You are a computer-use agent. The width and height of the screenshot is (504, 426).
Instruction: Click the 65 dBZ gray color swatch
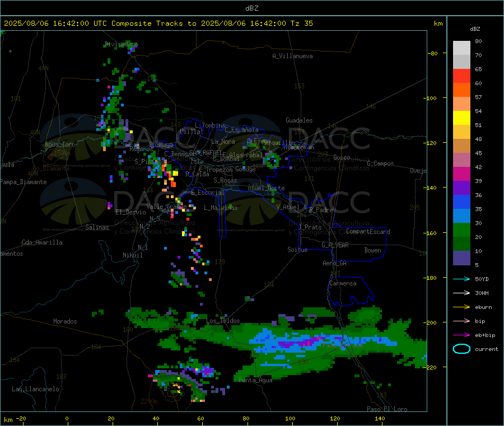click(461, 62)
